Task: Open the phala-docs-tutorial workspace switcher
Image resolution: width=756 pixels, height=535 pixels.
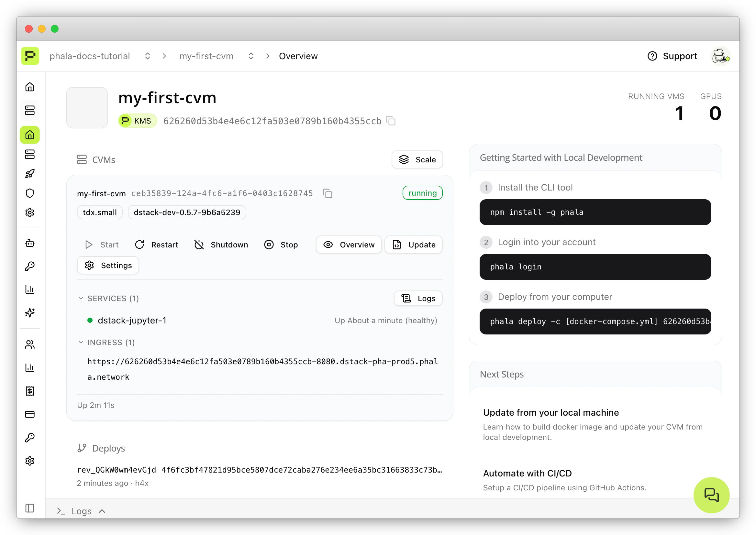Action: 147,56
